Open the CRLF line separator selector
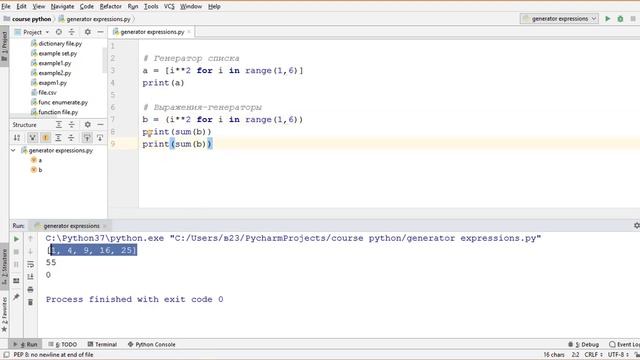 593,355
